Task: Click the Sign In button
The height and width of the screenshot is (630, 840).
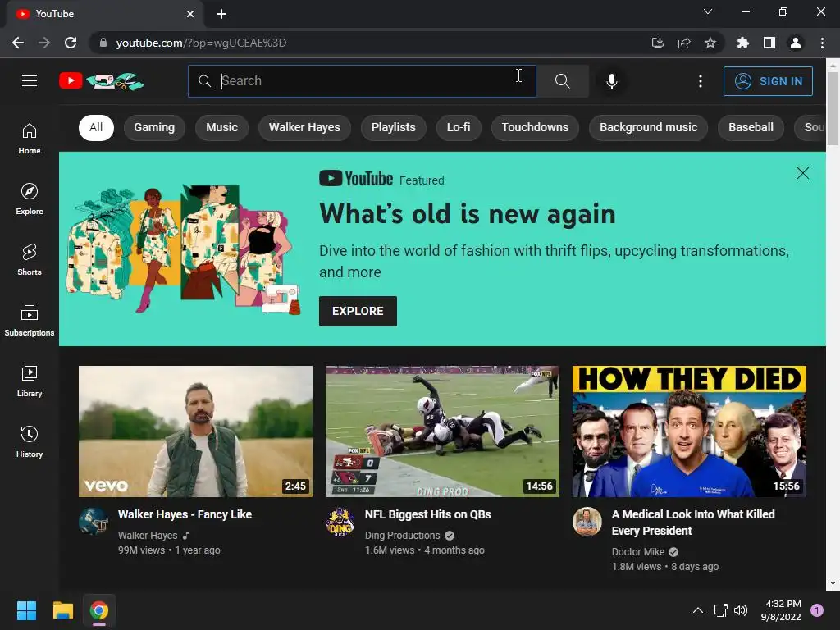Action: [x=768, y=81]
